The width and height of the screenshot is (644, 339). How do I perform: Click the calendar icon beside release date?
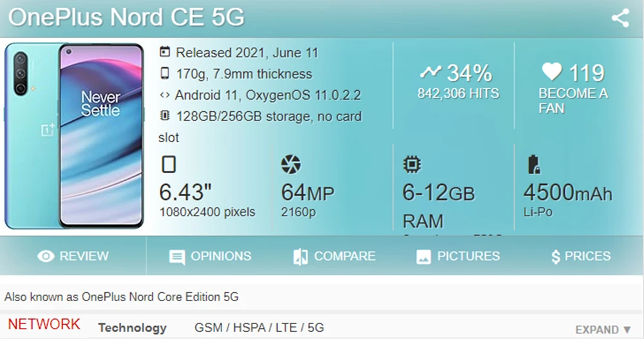165,53
